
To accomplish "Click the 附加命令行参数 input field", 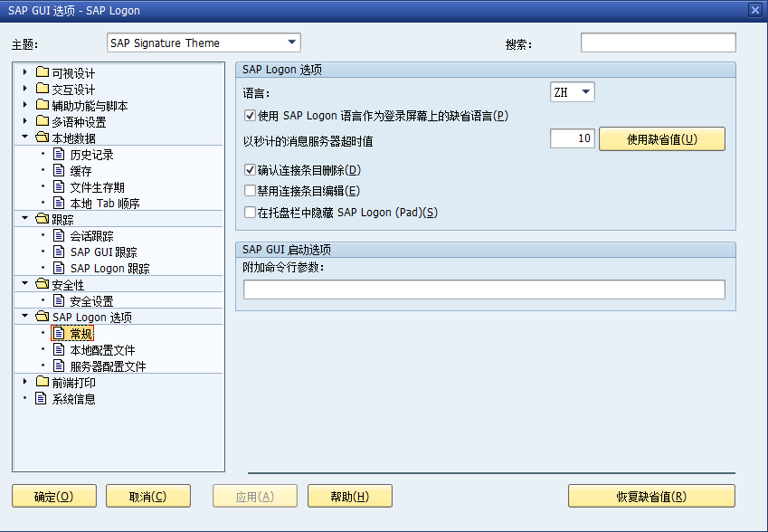I will pyautogui.click(x=484, y=290).
